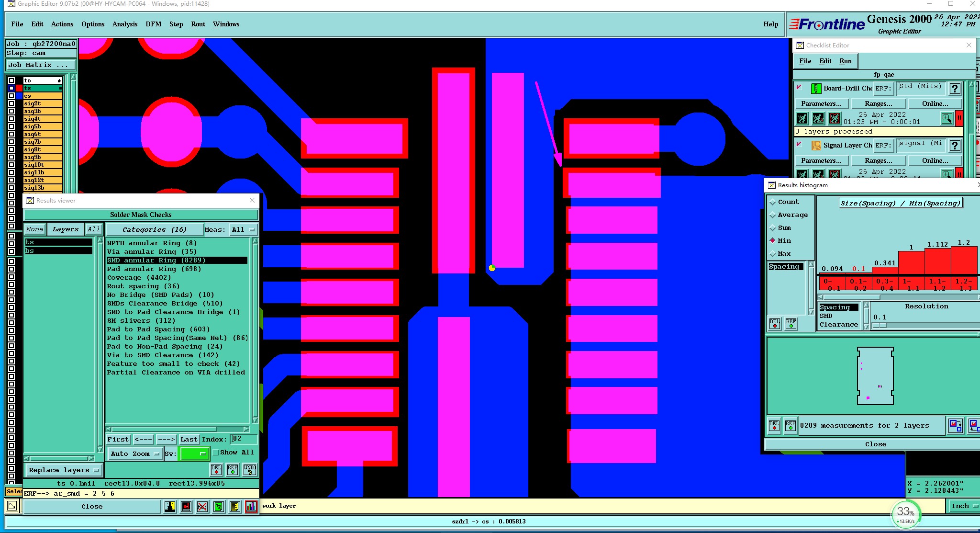Click the red-framed runner icon in Board-Drill check
Image resolution: width=980 pixels, height=533 pixels.
click(835, 118)
